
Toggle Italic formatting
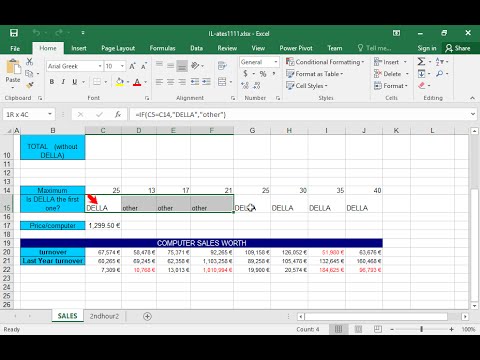63,82
